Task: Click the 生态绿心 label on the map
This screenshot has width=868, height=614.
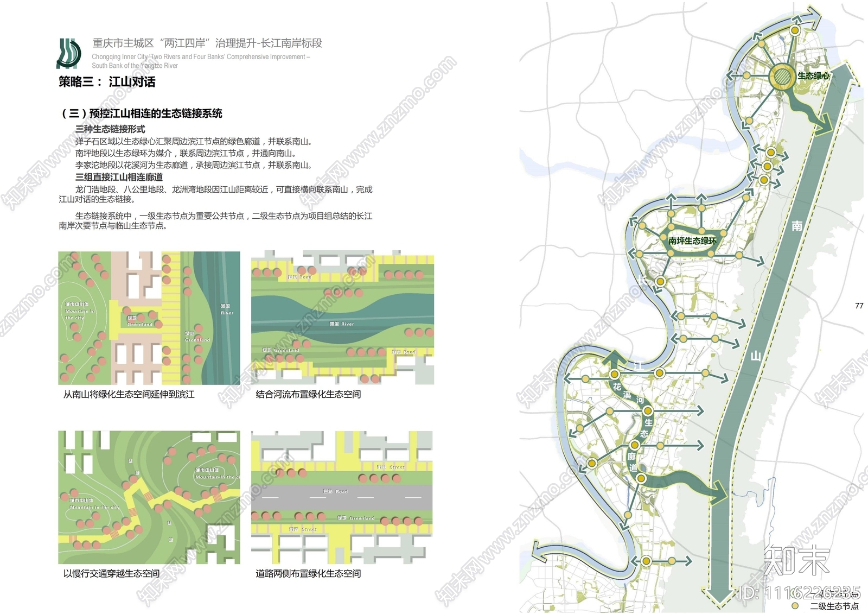Action: click(813, 76)
